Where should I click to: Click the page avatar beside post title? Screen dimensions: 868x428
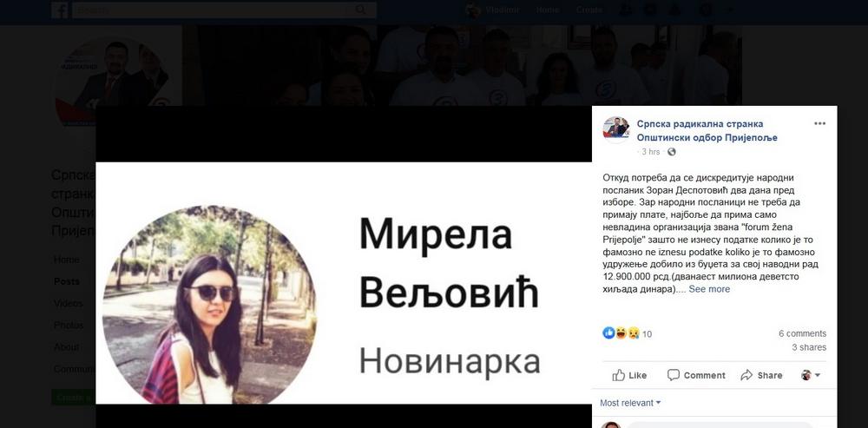[x=616, y=130]
